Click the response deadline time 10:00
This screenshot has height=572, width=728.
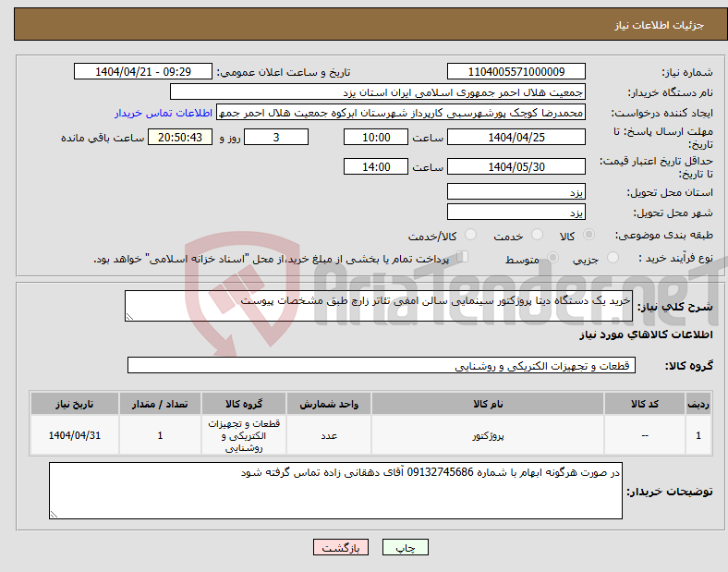[376, 137]
